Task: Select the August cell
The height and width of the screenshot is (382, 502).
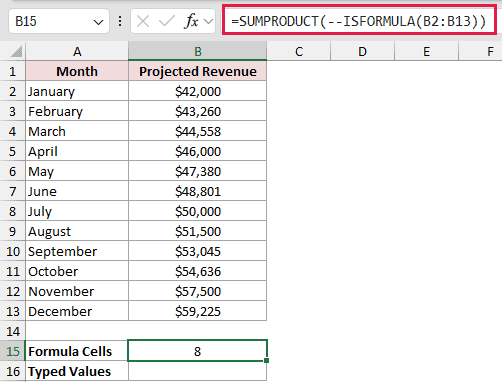Action: point(77,231)
